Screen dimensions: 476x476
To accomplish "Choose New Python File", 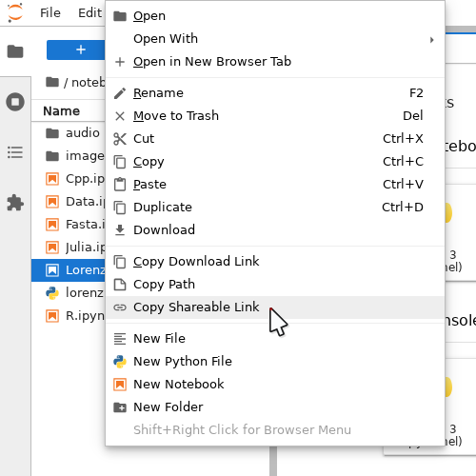I will pos(275,362).
